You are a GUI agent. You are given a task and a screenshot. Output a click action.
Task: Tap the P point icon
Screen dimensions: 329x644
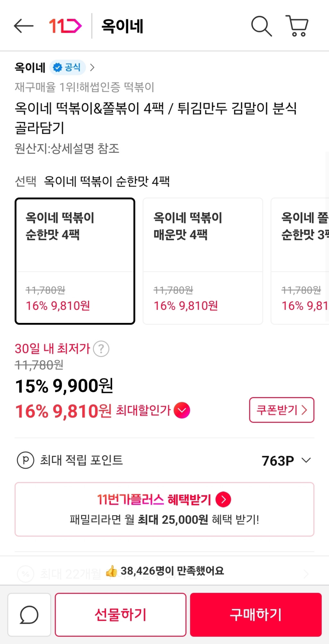coord(25,460)
